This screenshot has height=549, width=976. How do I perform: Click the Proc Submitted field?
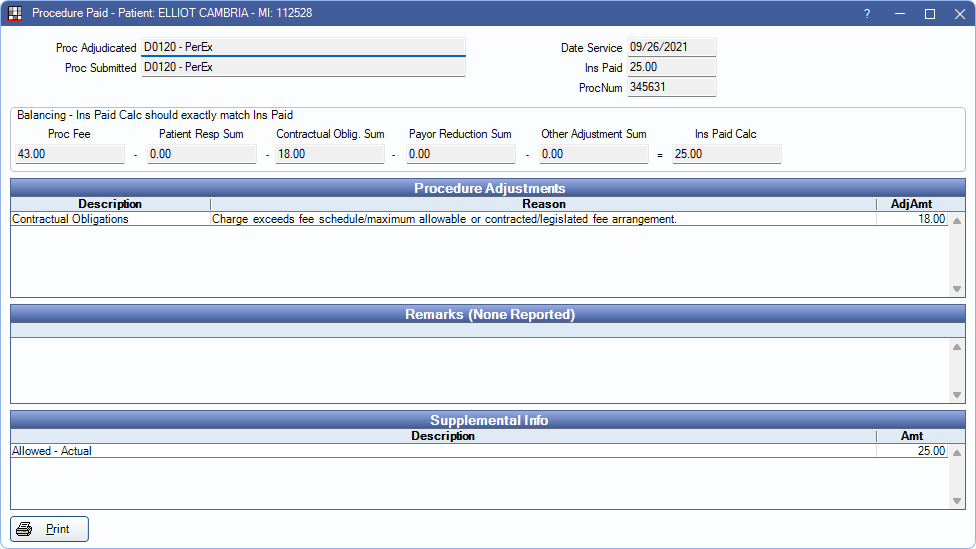point(303,68)
